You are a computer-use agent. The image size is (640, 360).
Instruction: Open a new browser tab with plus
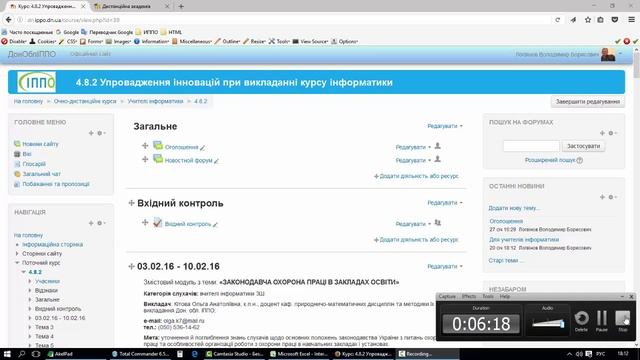181,6
